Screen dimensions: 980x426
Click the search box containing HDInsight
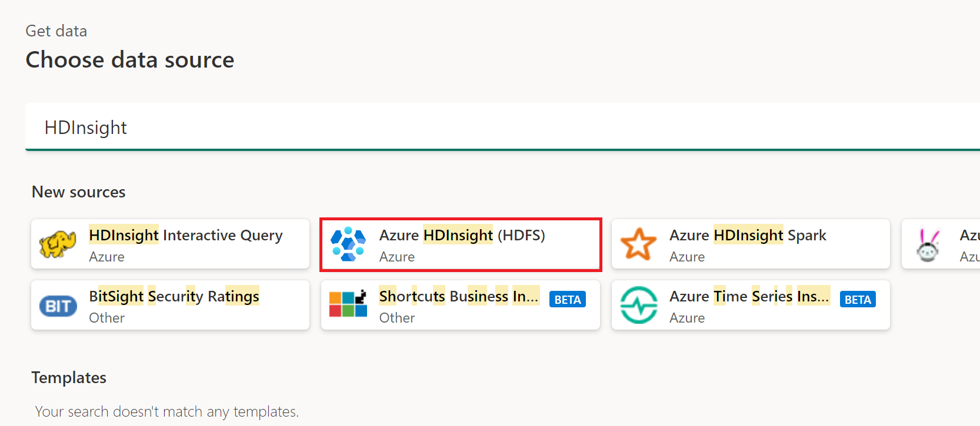point(471,128)
